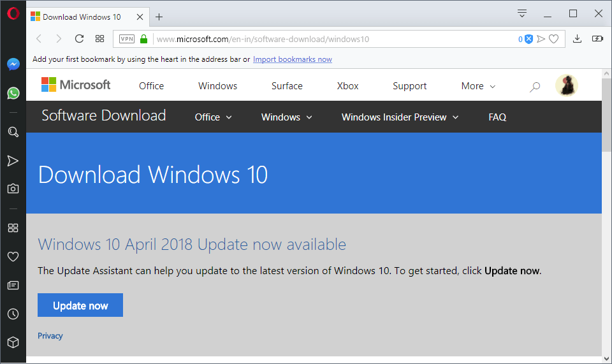The image size is (612, 364).
Task: Expand the Office dropdown in Software Download
Action: coord(213,117)
